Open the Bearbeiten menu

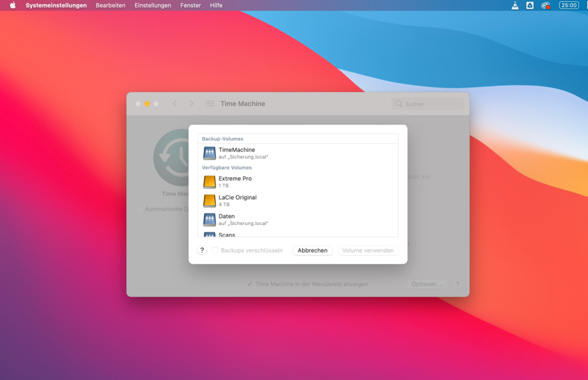click(x=111, y=5)
